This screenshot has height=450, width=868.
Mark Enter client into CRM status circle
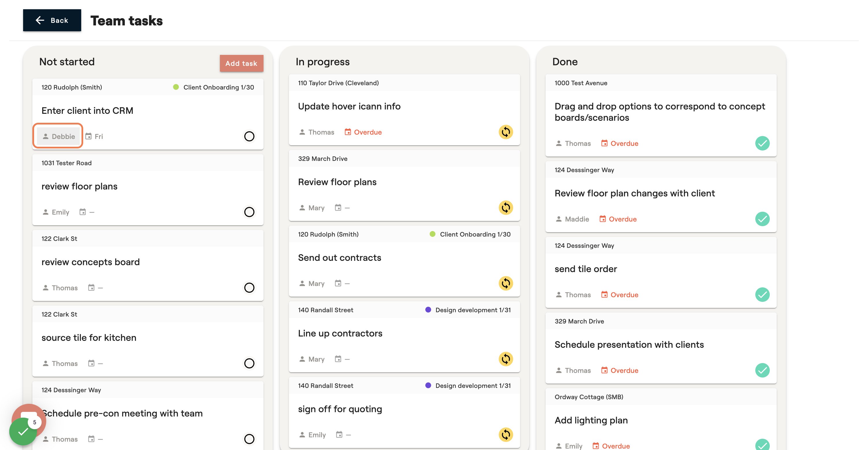point(249,136)
